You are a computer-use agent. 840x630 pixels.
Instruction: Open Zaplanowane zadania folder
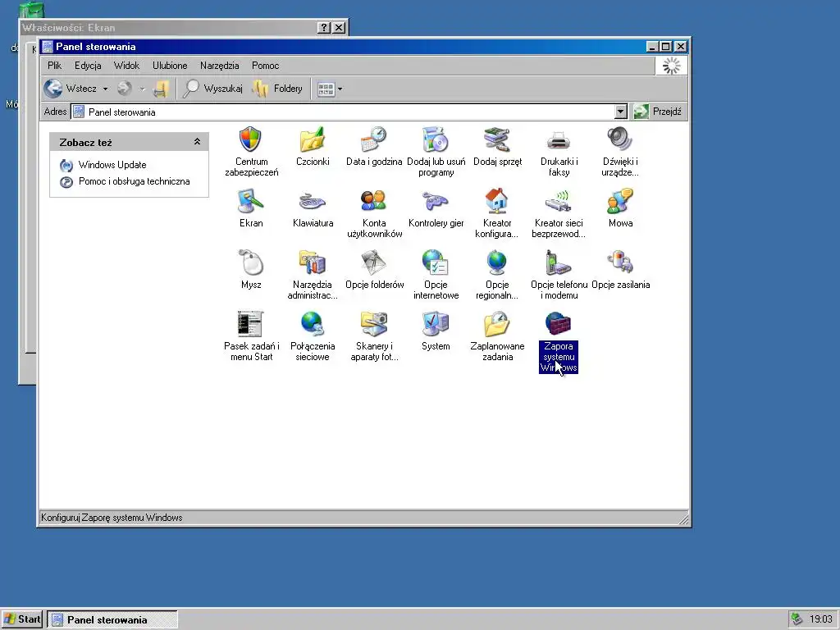point(497,336)
